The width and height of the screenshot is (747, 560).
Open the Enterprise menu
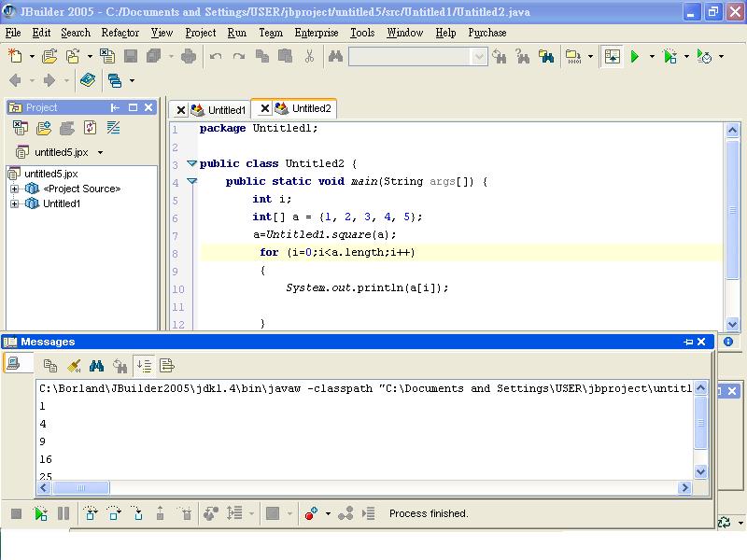(317, 33)
